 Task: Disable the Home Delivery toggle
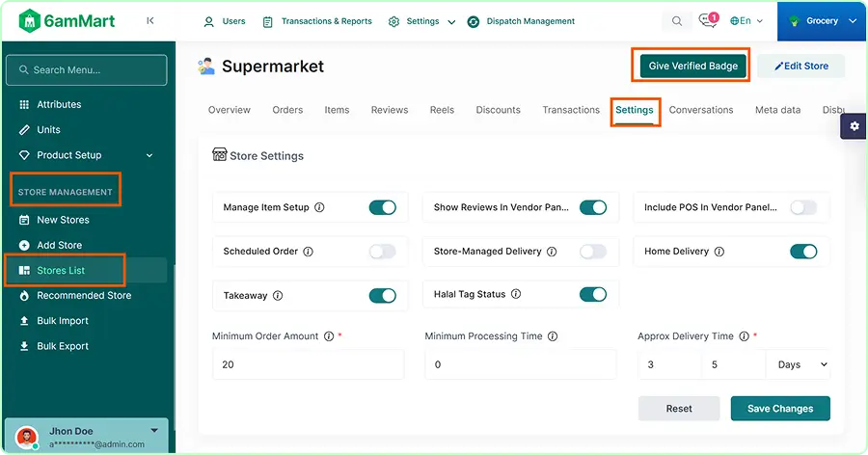pyautogui.click(x=803, y=252)
